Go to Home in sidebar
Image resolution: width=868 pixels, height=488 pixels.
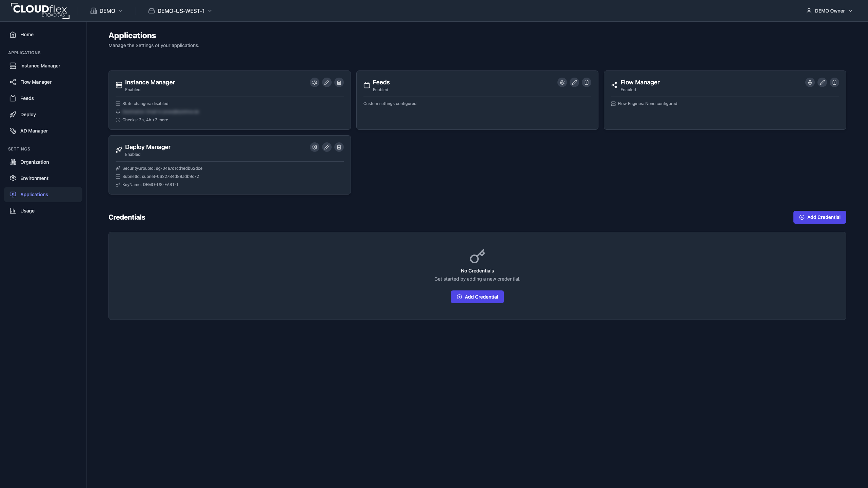click(43, 35)
